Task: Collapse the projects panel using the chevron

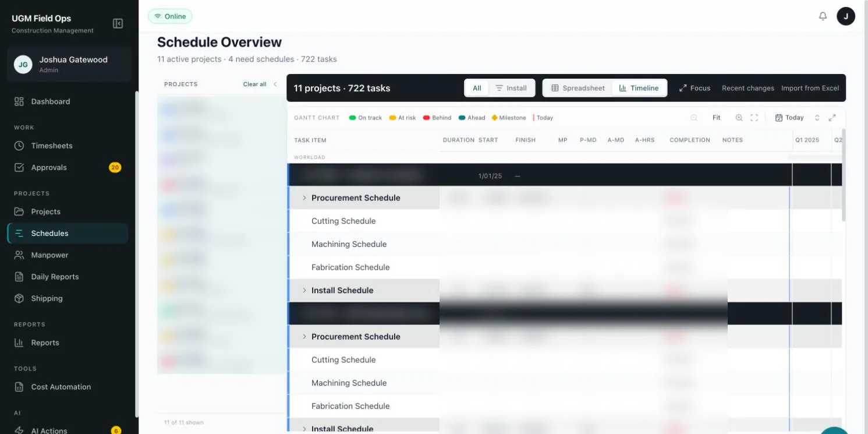Action: coord(275,84)
